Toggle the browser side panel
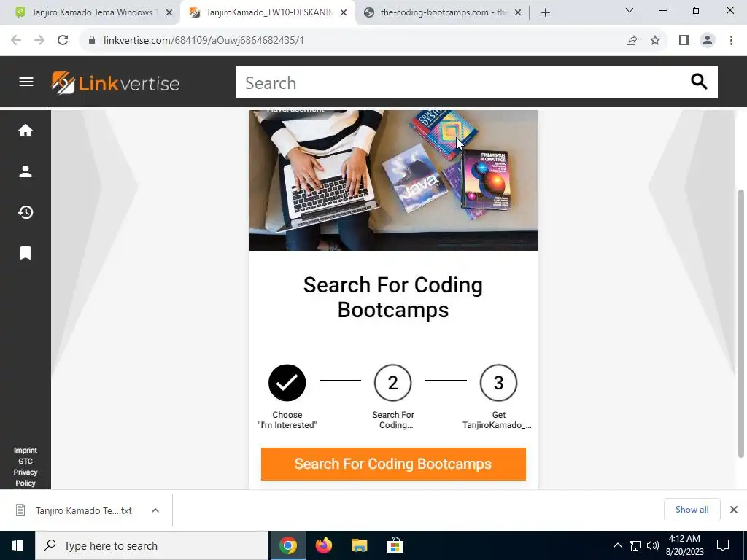The height and width of the screenshot is (560, 747). click(x=684, y=40)
